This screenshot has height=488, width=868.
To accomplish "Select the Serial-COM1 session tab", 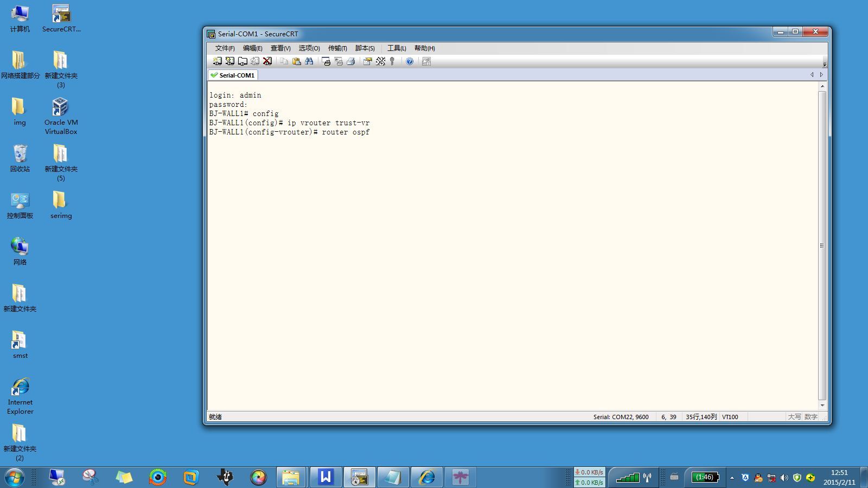I will [233, 75].
